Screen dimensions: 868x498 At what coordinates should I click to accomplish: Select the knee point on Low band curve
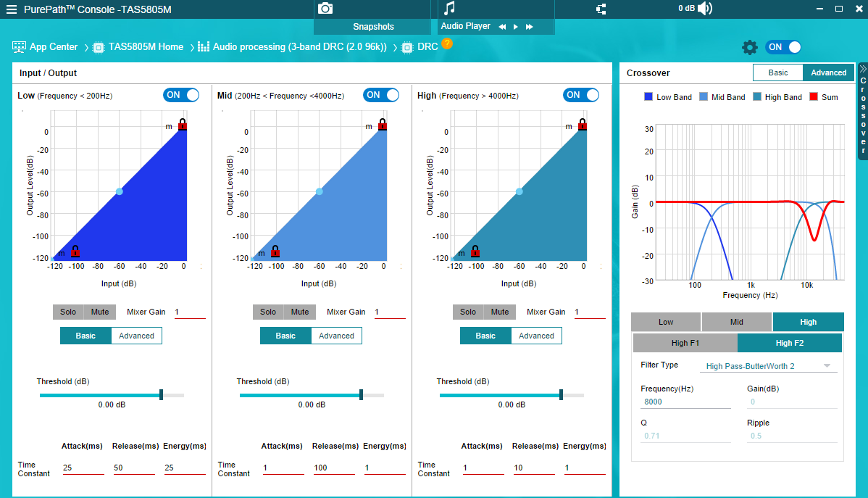pyautogui.click(x=120, y=191)
